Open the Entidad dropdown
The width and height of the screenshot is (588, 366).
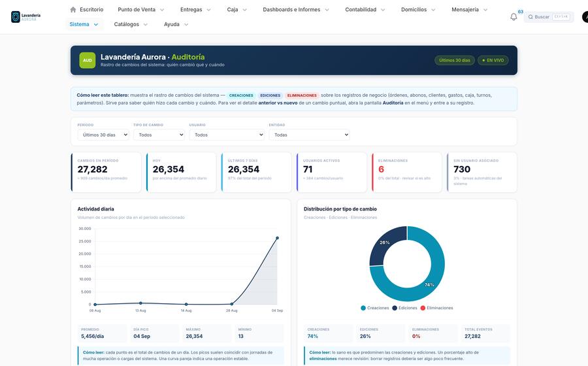click(x=310, y=135)
